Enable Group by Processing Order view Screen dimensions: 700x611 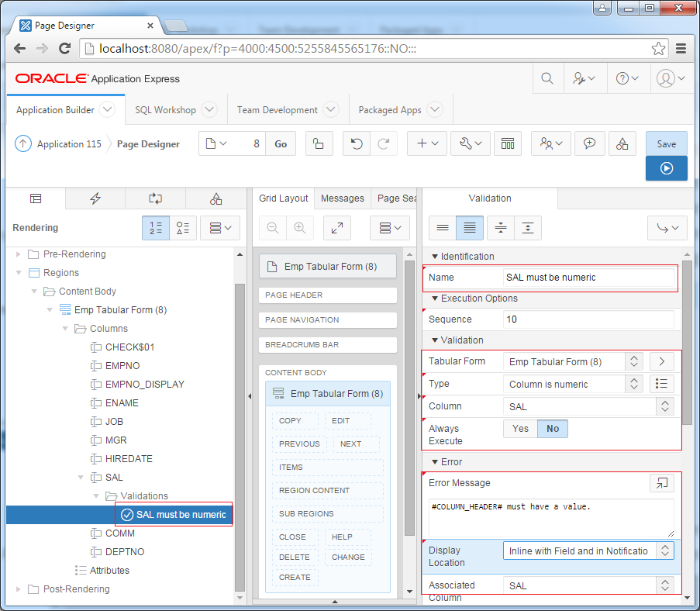tap(156, 228)
